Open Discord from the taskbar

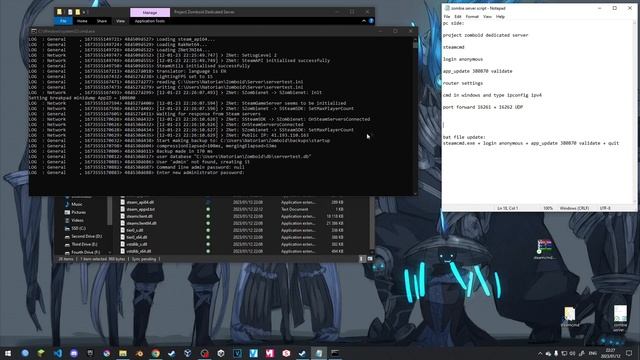74,353
